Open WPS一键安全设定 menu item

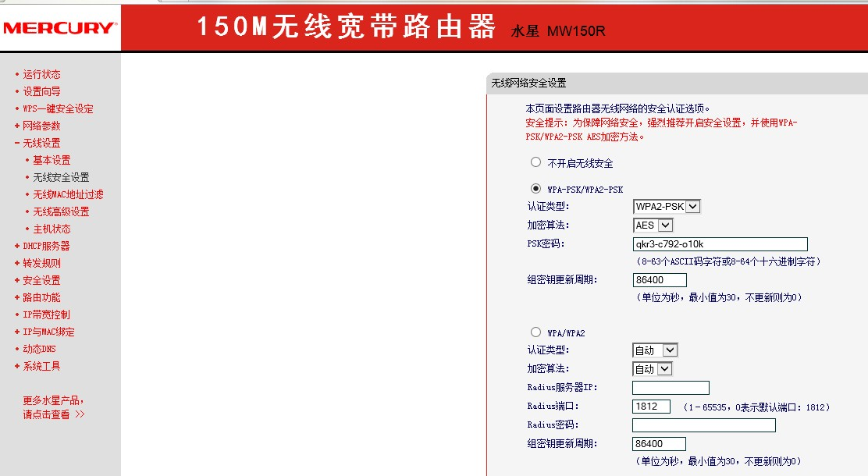58,108
